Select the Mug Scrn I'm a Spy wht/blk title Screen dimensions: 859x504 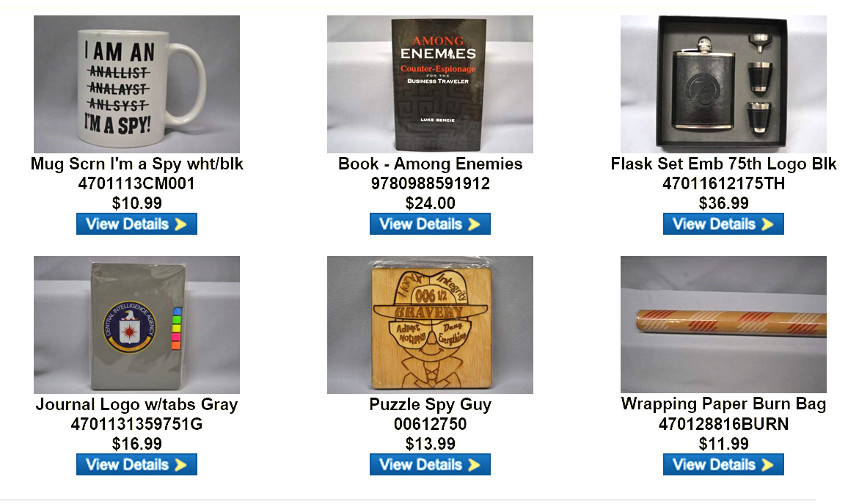tap(136, 164)
